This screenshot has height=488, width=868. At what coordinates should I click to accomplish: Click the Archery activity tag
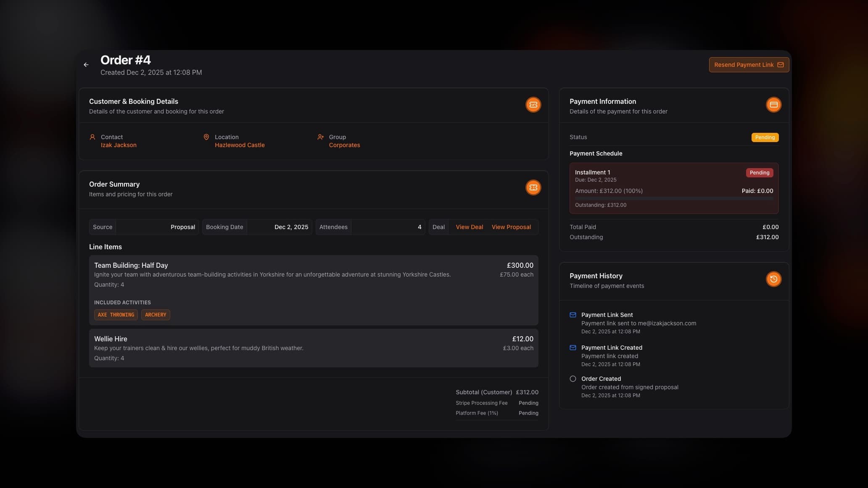(156, 315)
